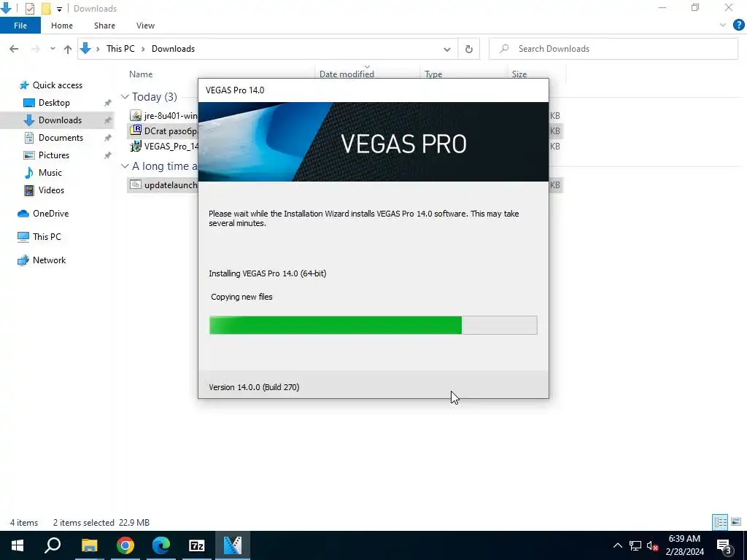Viewport: 747px width, 560px height.
Task: Click the jre-8u401 file icon
Action: (x=136, y=115)
